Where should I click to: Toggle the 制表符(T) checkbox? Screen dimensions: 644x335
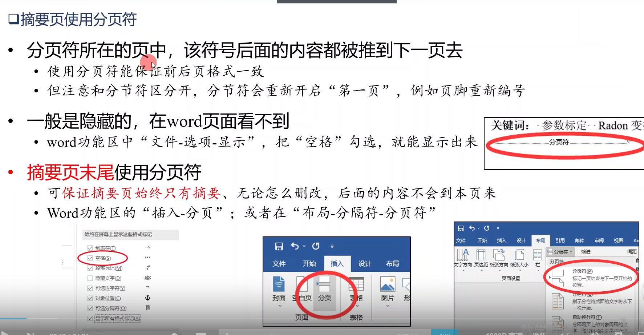[90, 248]
